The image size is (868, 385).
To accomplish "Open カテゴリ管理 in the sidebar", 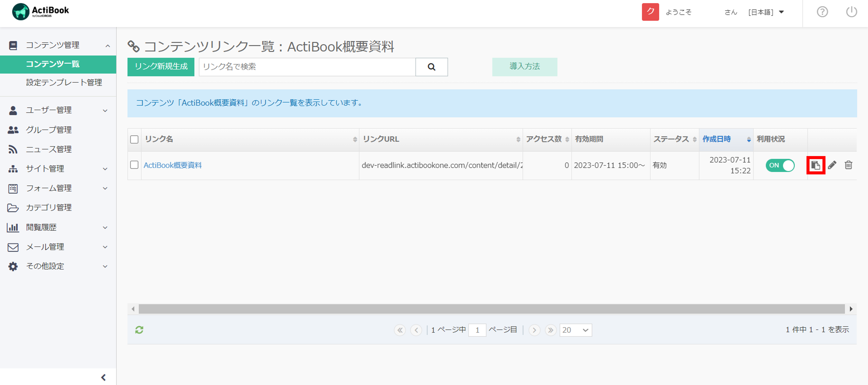I will [x=49, y=208].
